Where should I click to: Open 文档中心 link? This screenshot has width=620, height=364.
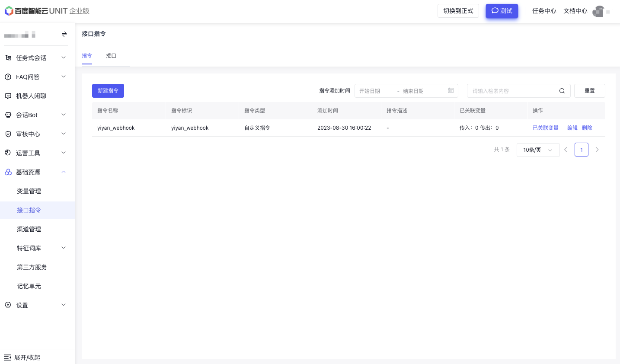(x=575, y=11)
